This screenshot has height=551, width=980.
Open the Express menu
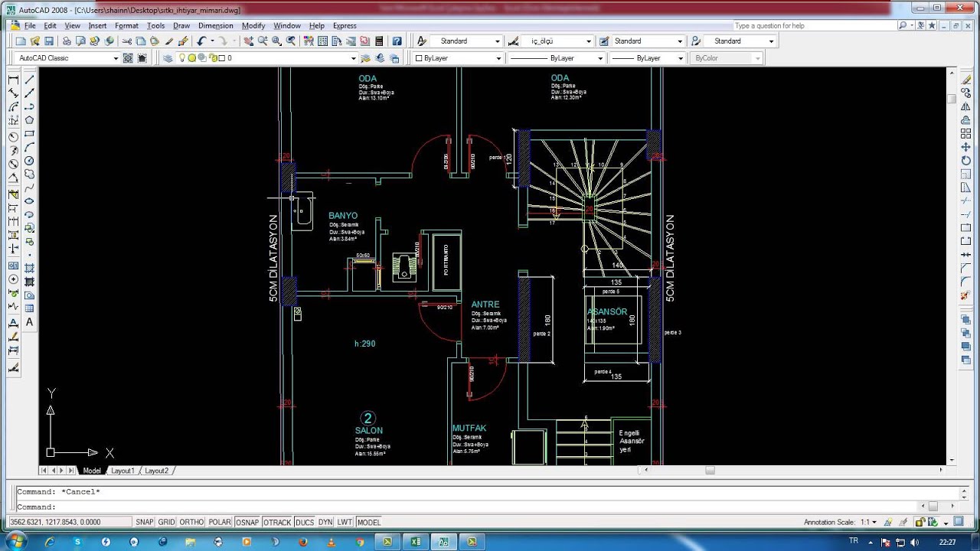345,25
